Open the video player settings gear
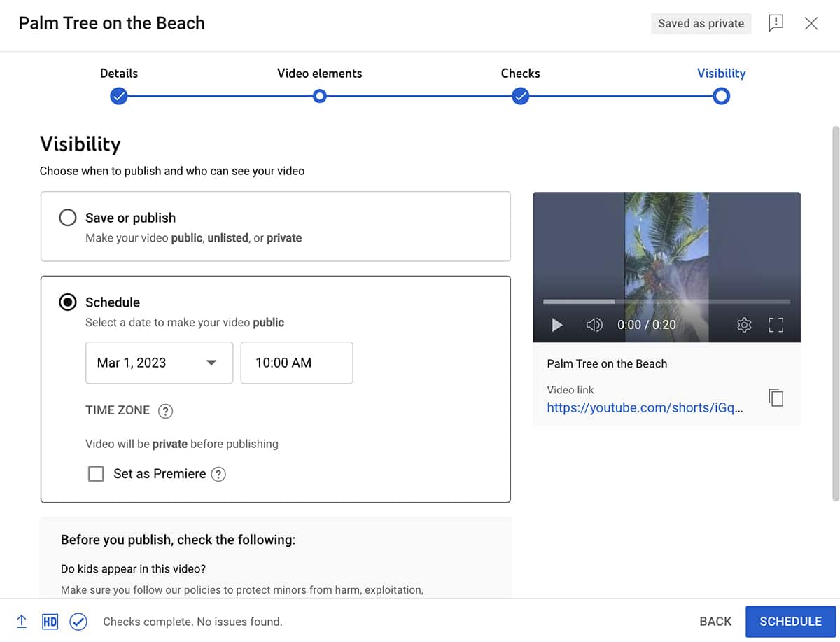The height and width of the screenshot is (642, 840). 744,325
